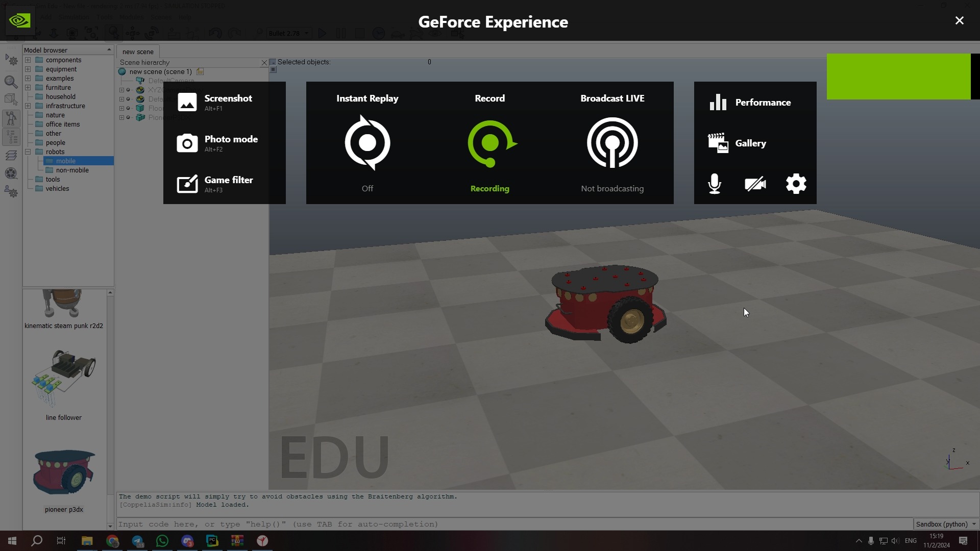
Task: Open the Simulation menu
Action: pyautogui.click(x=73, y=17)
